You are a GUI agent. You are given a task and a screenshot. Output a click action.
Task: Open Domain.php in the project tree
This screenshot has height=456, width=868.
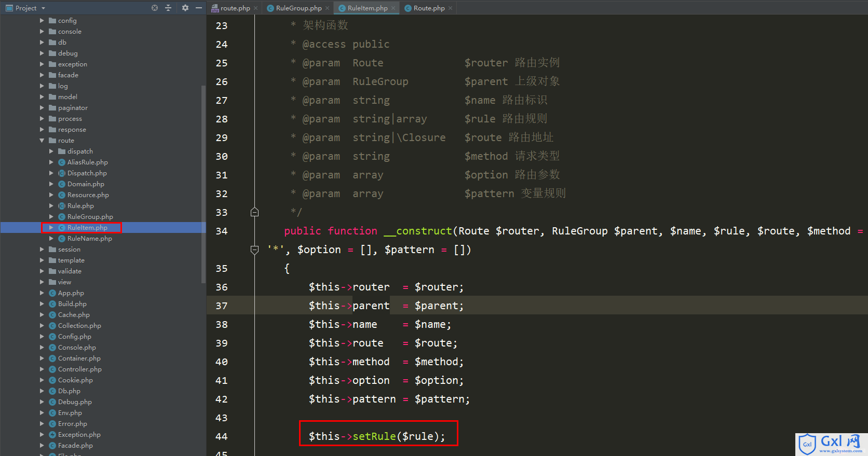click(x=86, y=184)
